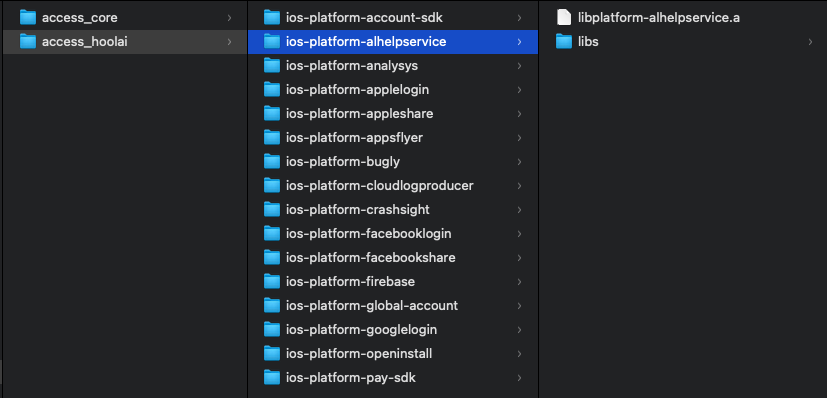Click chevron beside ios-platform-cloudlogproducer

[x=520, y=186]
